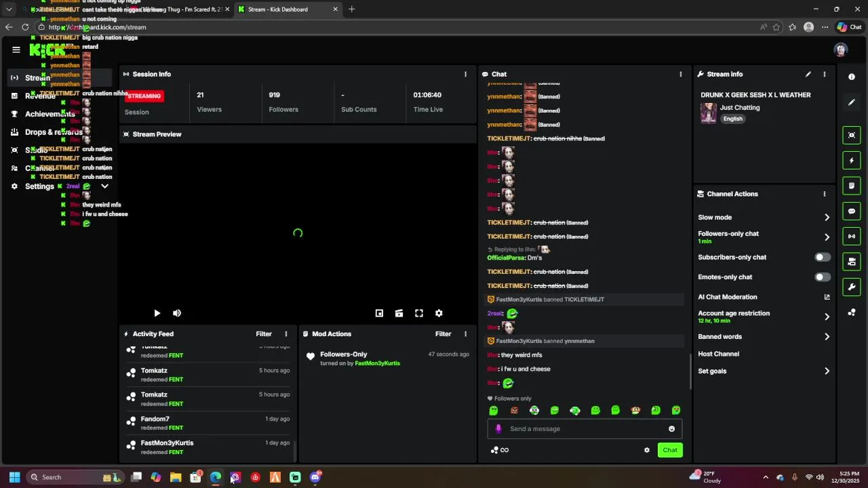Open the Channel Actions three-dot menu
The image size is (868, 488).
825,194
